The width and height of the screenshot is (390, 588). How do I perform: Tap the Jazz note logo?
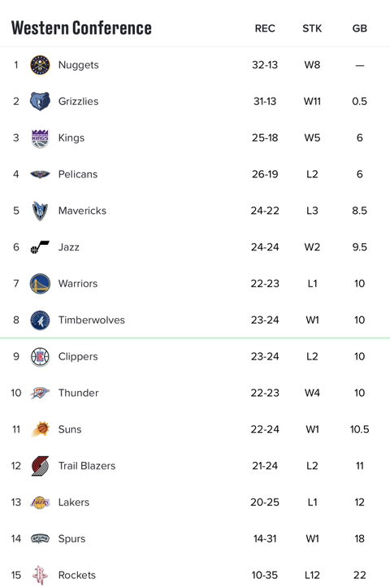point(40,247)
